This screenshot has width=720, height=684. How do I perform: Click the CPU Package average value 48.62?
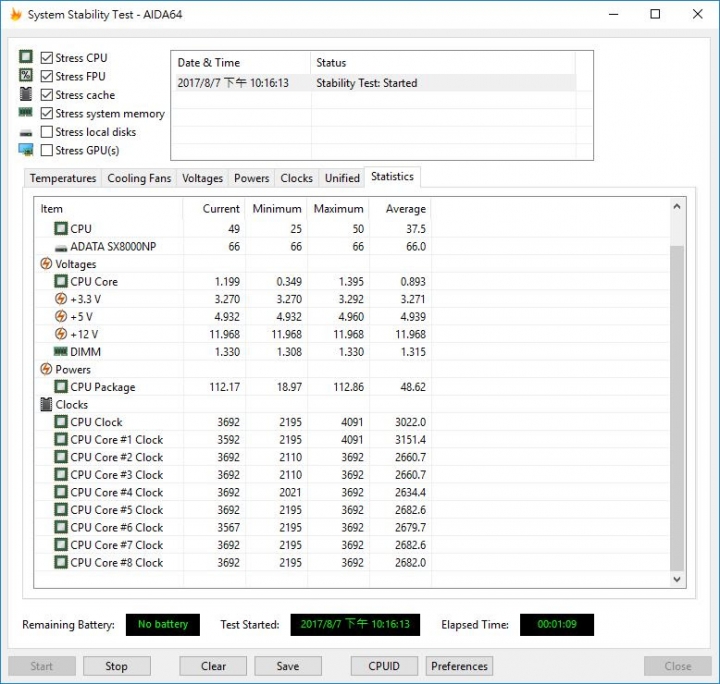point(413,387)
